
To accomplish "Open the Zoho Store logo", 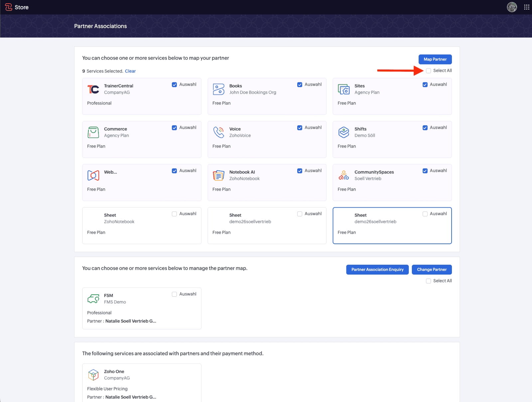I will [17, 7].
